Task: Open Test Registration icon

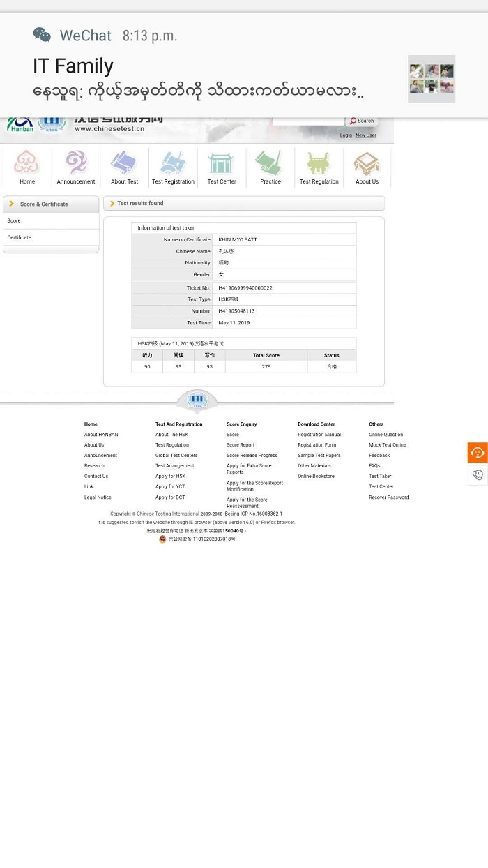Action: coord(173,164)
